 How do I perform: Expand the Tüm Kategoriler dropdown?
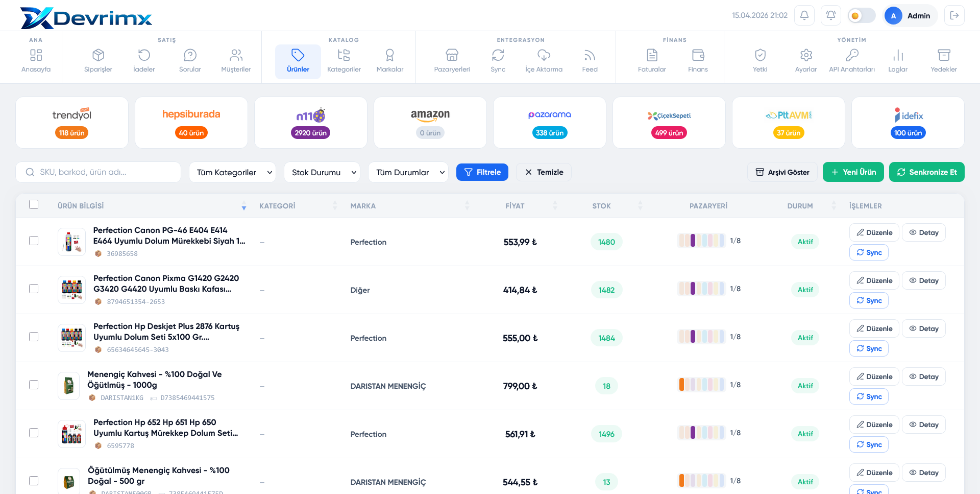click(x=232, y=172)
